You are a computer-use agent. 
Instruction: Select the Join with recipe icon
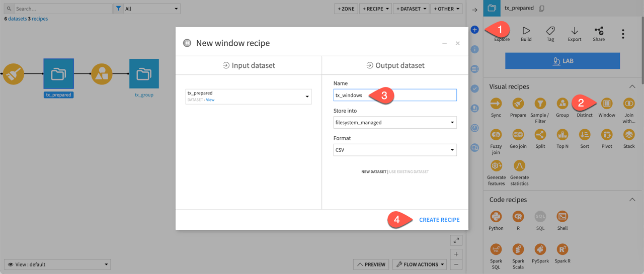[629, 104]
